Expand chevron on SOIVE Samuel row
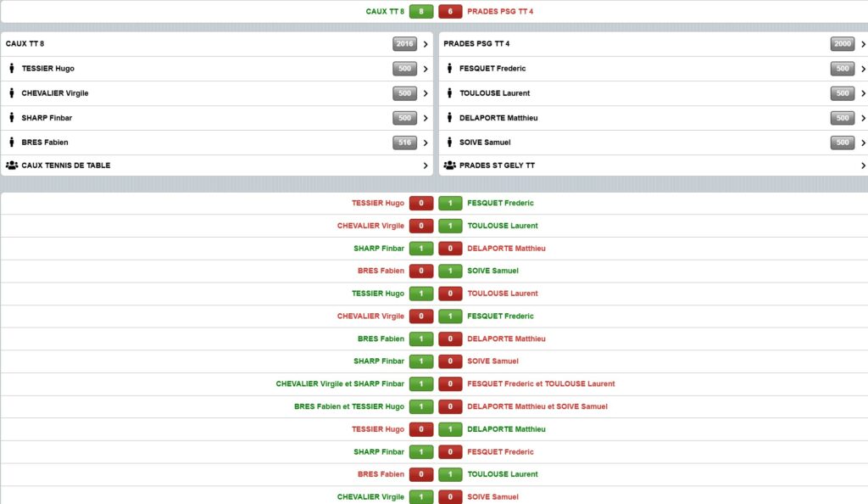This screenshot has width=868, height=504. [863, 143]
